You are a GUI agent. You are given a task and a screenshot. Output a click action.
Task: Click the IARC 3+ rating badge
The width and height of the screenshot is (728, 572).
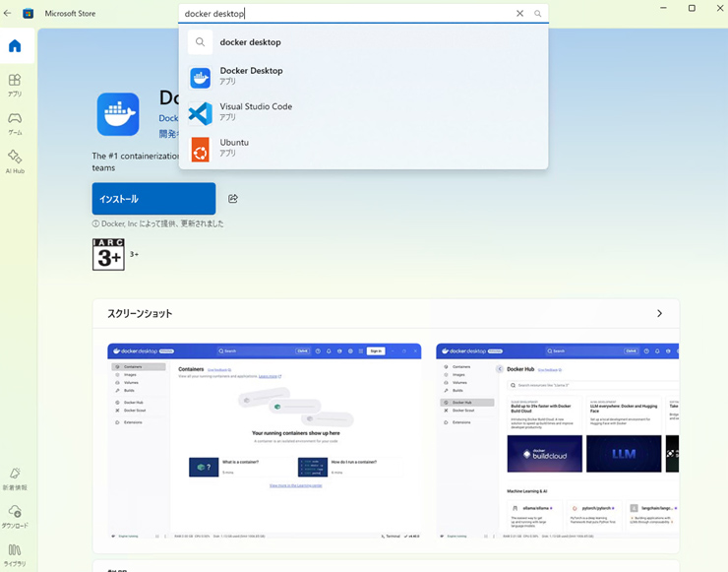108,254
